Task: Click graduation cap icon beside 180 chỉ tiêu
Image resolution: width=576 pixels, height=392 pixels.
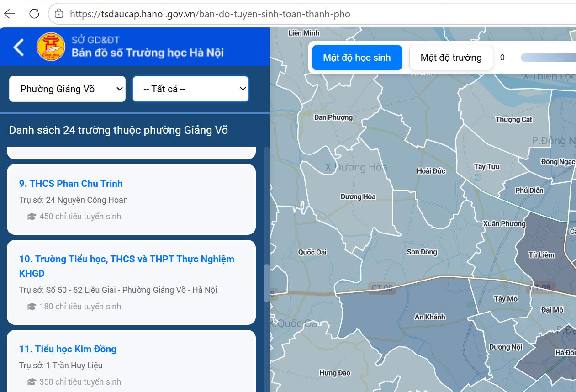Action: click(x=32, y=307)
